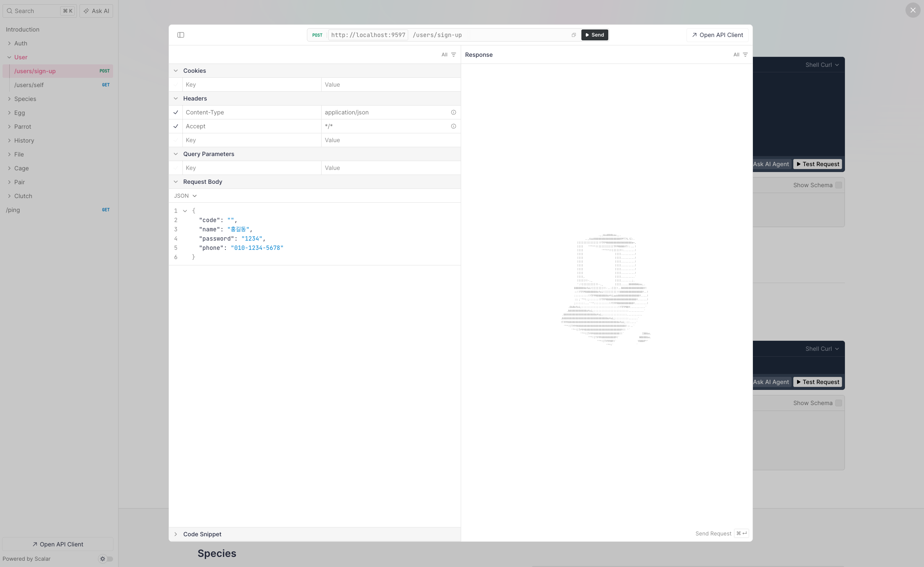The width and height of the screenshot is (924, 567).
Task: Uncheck the Content-Type header checkbox
Action: 176,112
